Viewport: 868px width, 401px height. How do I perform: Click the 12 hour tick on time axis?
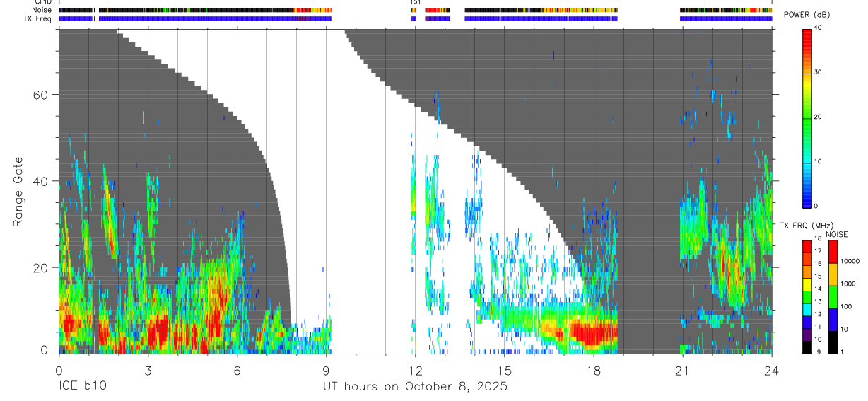pyautogui.click(x=416, y=369)
